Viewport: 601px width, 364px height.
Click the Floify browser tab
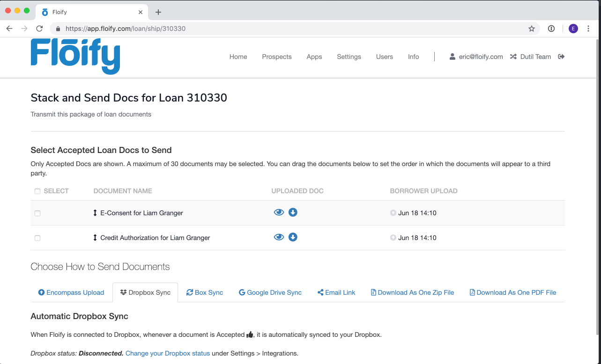92,12
